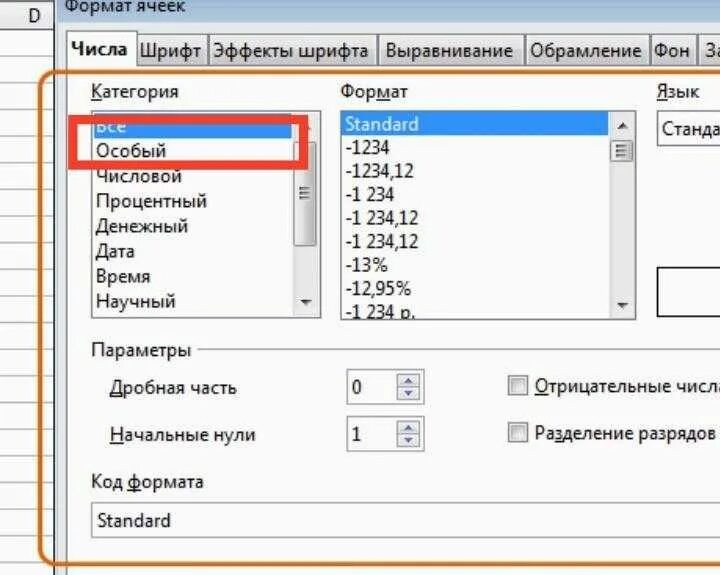Click the format list scroll up arrow
Screen dimensions: 720x575
[x=622, y=125]
